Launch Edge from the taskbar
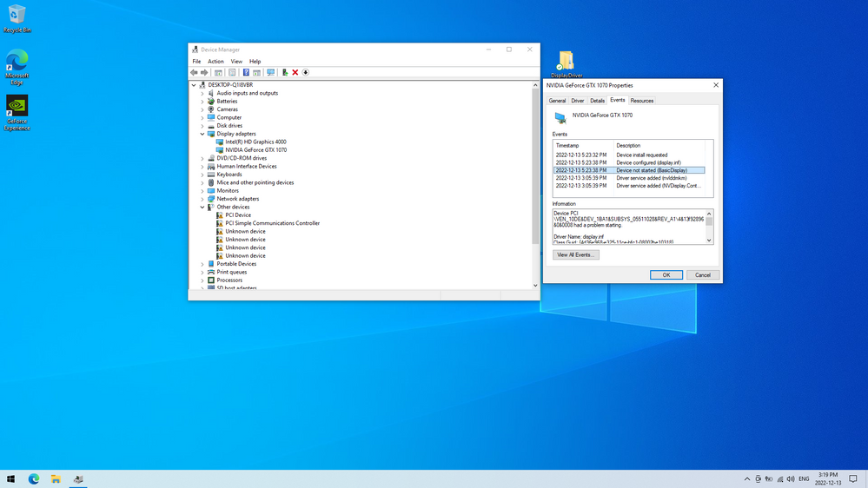The image size is (868, 488). [34, 479]
